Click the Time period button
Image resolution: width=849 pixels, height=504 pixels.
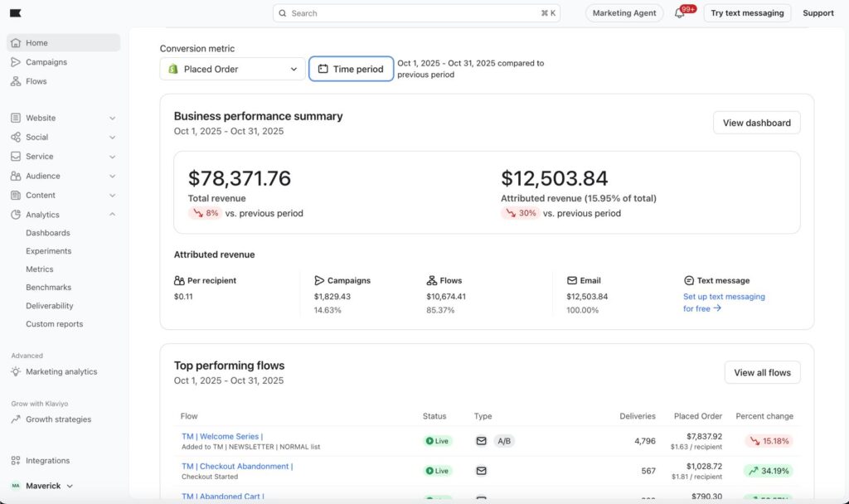point(351,70)
